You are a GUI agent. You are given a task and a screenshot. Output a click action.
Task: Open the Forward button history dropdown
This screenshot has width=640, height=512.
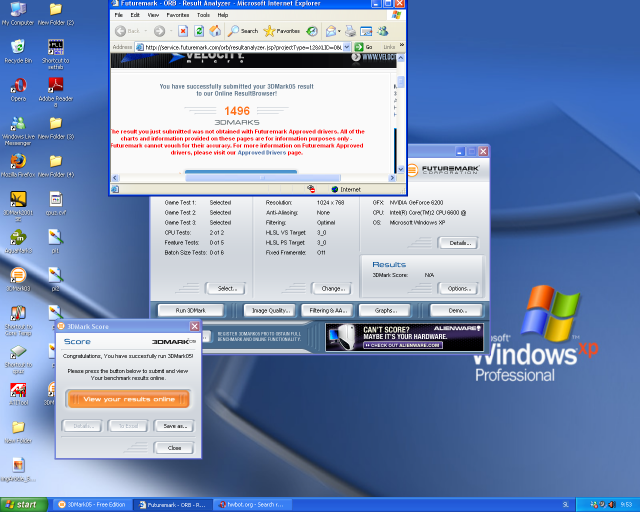click(171, 31)
